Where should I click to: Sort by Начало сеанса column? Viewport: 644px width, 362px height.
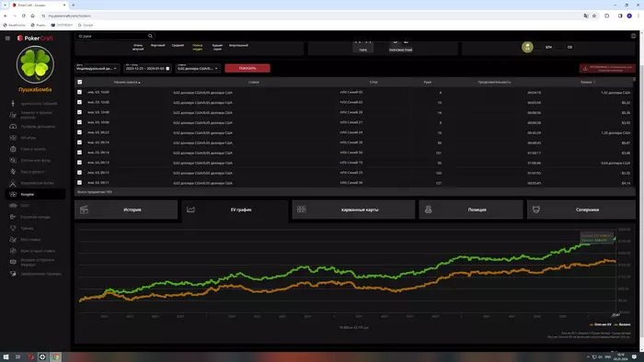click(x=127, y=83)
